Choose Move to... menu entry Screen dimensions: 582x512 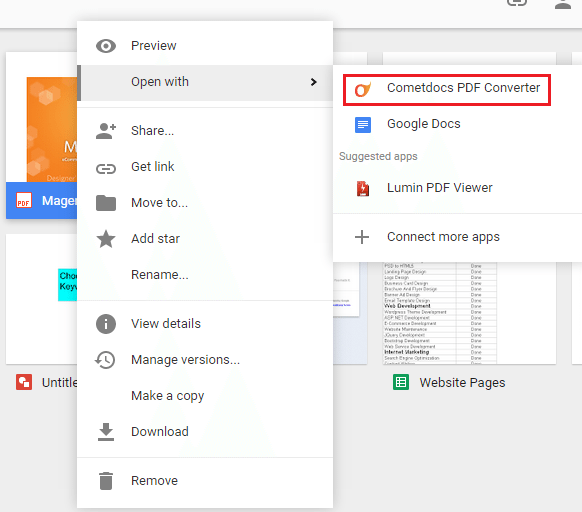[205, 203]
